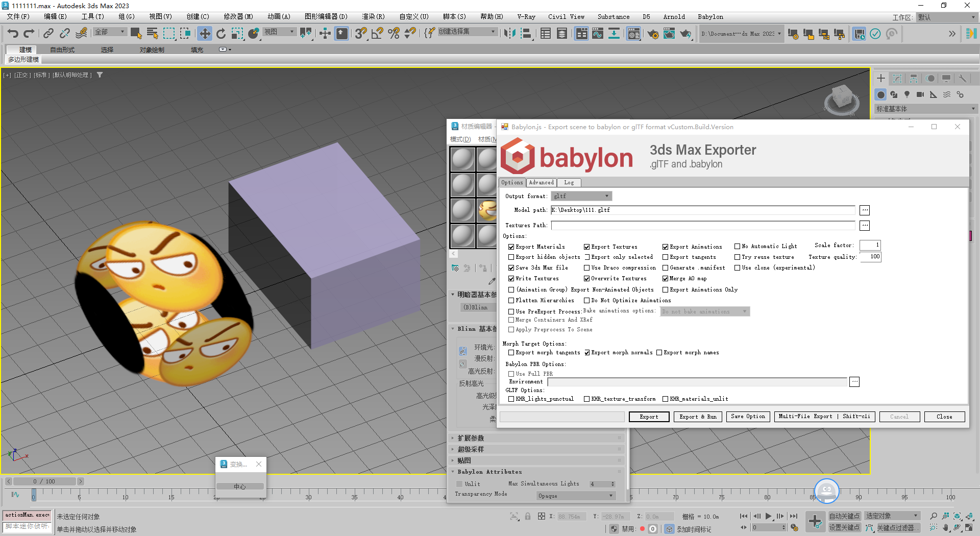This screenshot has width=980, height=536.
Task: Open the Curve Editor icon
Action: point(598,34)
